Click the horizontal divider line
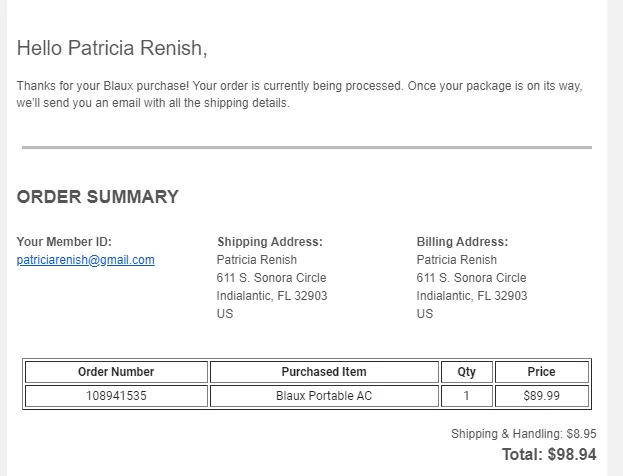Viewport: 623px width, 476px height. click(306, 148)
